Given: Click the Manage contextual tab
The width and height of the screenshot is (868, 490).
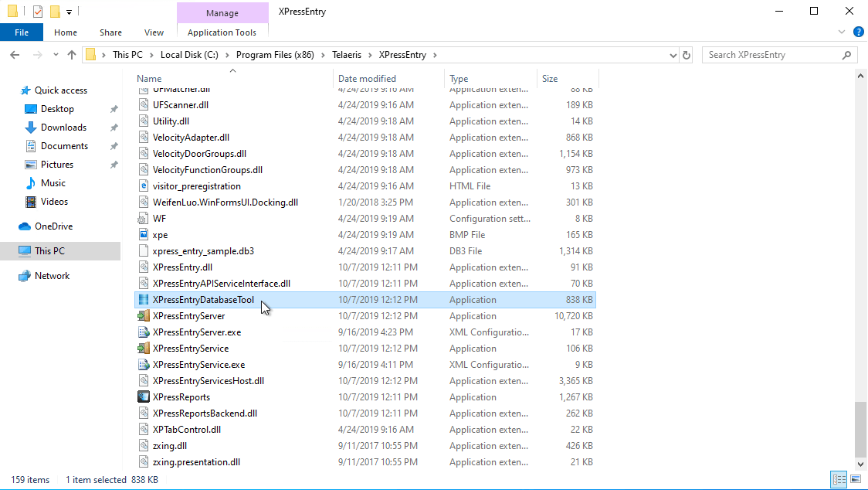Looking at the screenshot, I should tap(222, 12).
